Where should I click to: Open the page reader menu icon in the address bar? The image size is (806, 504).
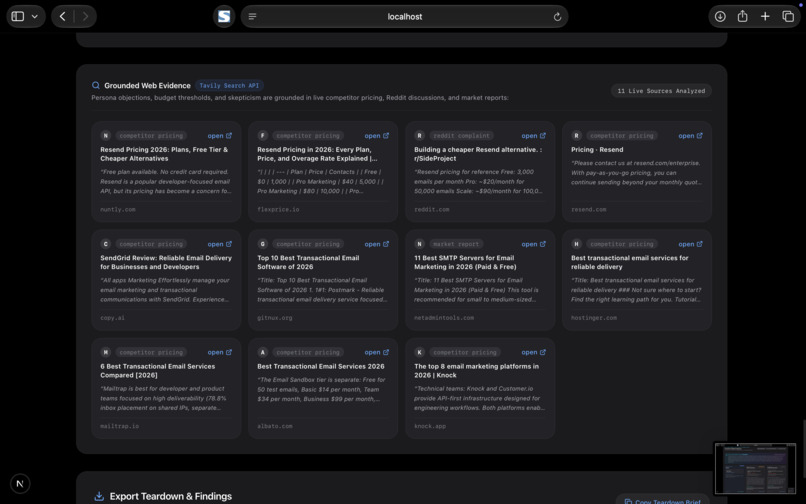(252, 16)
